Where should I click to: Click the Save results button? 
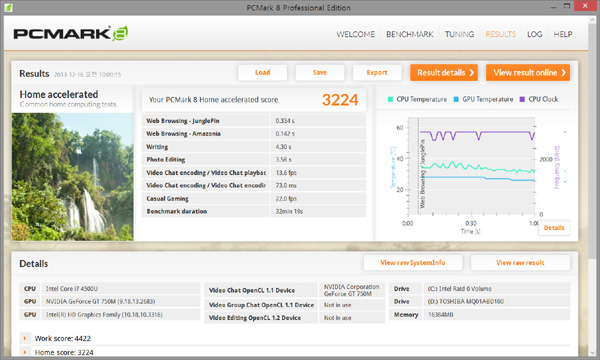(x=320, y=73)
